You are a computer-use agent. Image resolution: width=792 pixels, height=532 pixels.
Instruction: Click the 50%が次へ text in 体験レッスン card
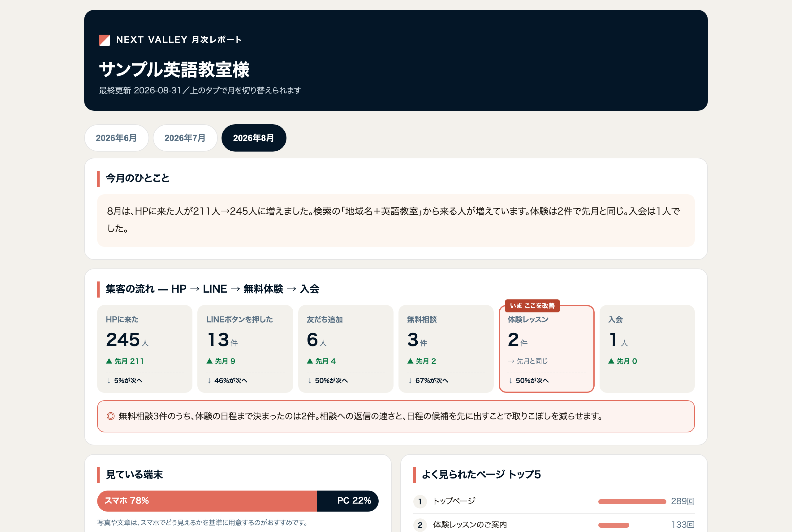coord(532,381)
